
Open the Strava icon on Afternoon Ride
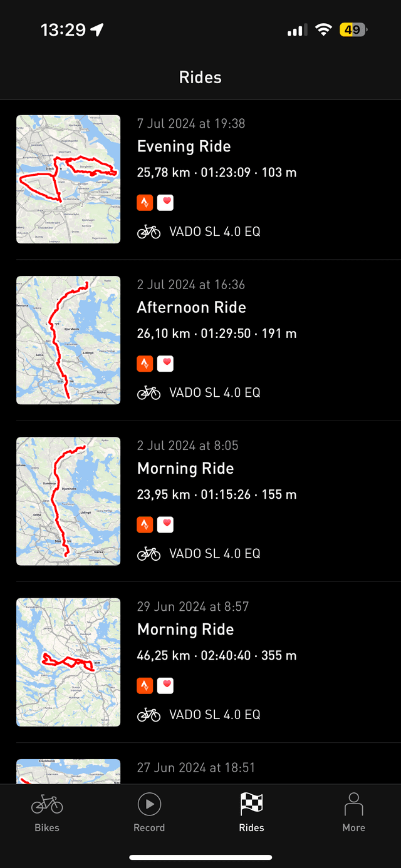pyautogui.click(x=145, y=362)
